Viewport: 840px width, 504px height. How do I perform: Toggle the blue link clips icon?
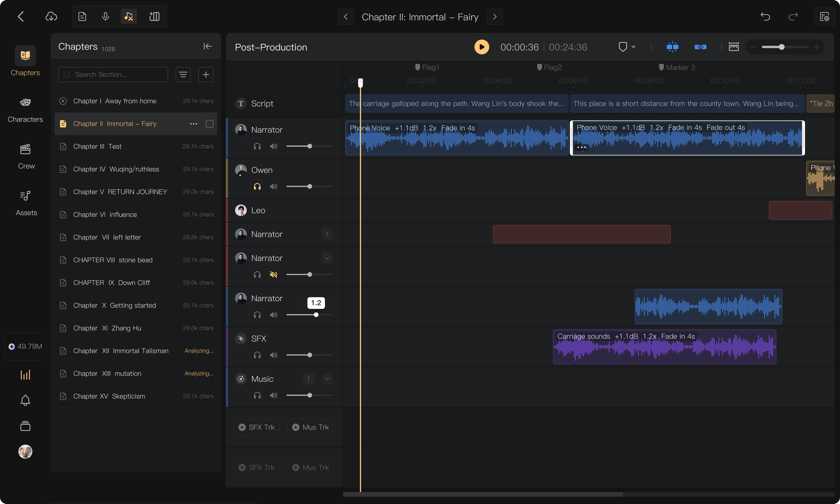click(x=700, y=47)
